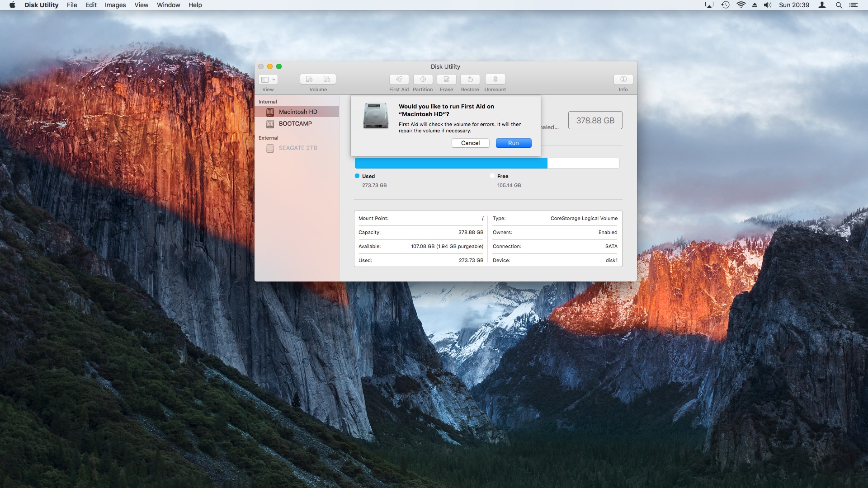Click the AirPlay display icon

coord(709,5)
